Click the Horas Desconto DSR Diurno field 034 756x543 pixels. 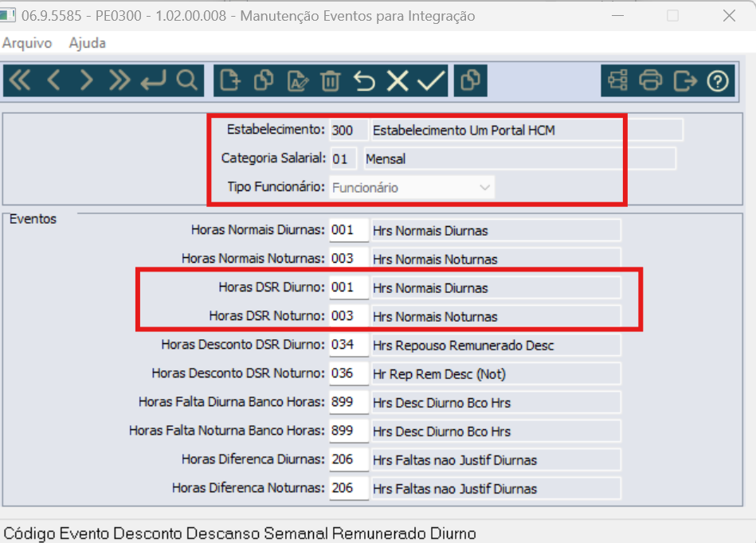click(x=349, y=345)
